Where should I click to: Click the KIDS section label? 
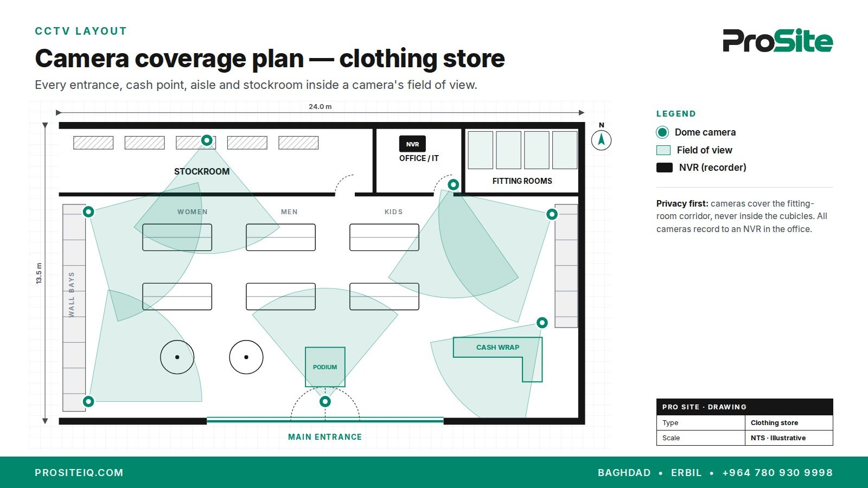[394, 212]
